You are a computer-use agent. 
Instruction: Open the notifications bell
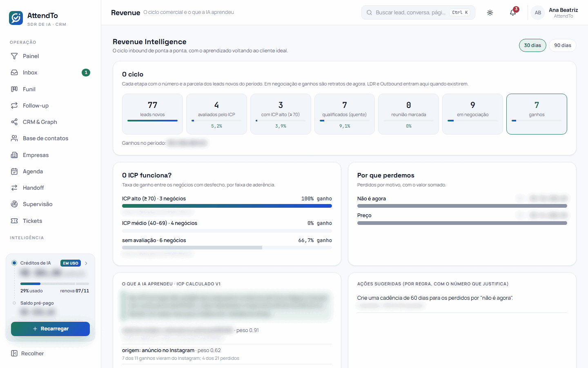click(513, 13)
